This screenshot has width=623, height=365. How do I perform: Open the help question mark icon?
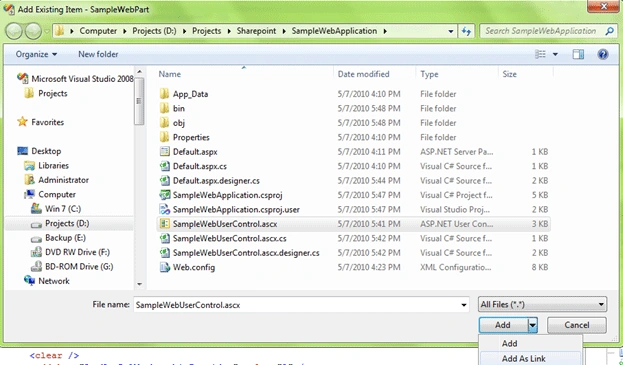[x=603, y=54]
